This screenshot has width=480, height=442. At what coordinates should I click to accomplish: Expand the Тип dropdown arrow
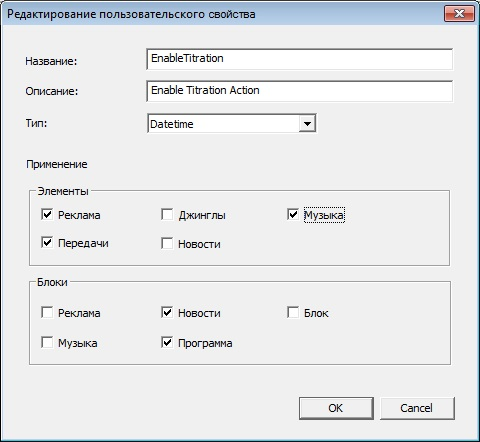307,124
